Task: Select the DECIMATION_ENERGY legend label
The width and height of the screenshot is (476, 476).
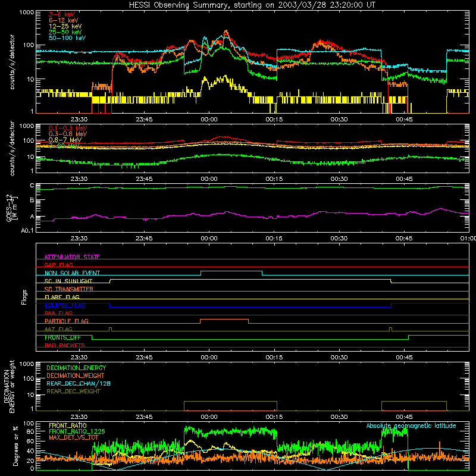Action: pyautogui.click(x=76, y=368)
